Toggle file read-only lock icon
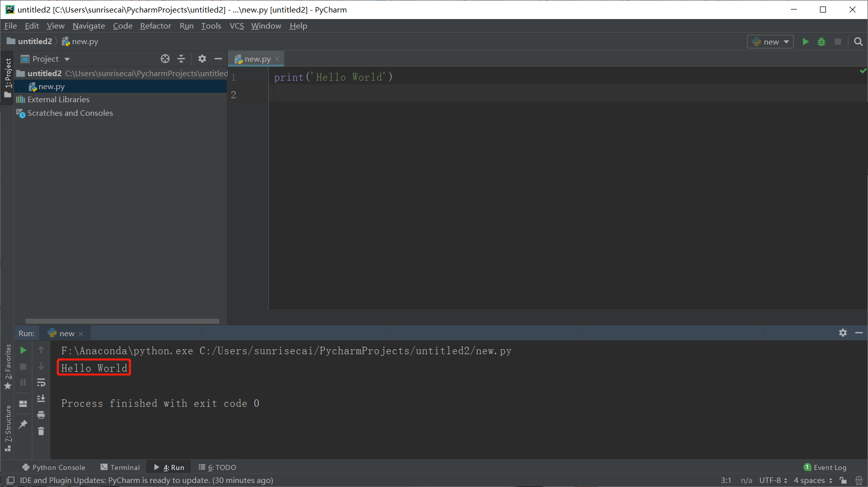The height and width of the screenshot is (487, 868). click(843, 480)
